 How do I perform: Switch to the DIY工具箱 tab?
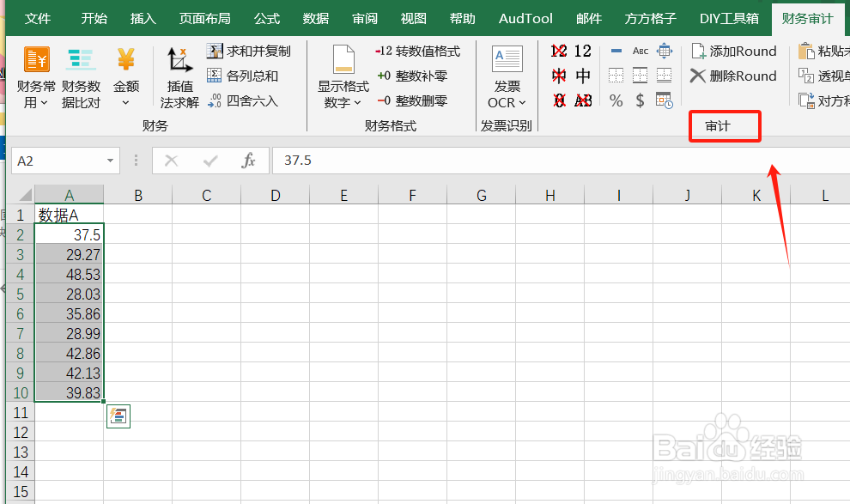[729, 18]
